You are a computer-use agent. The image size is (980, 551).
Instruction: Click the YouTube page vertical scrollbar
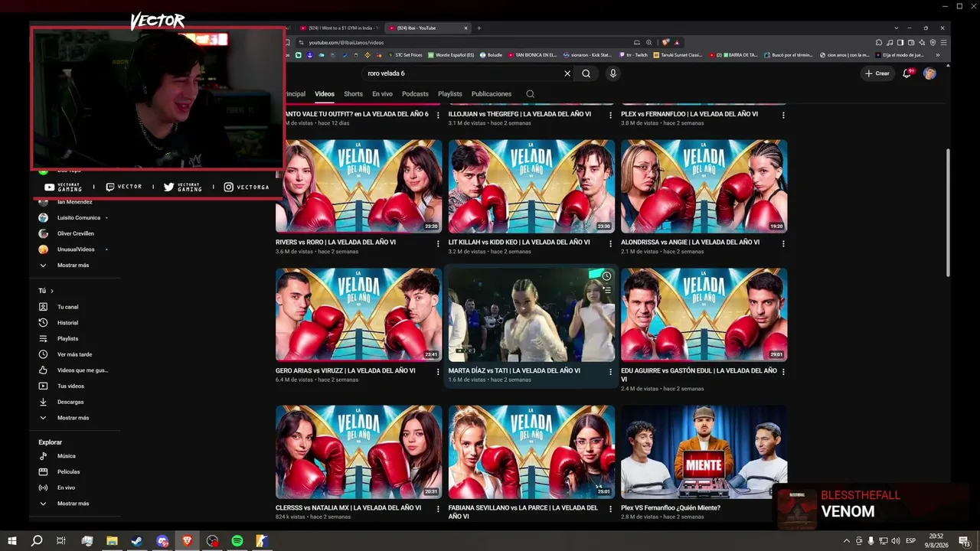click(948, 213)
